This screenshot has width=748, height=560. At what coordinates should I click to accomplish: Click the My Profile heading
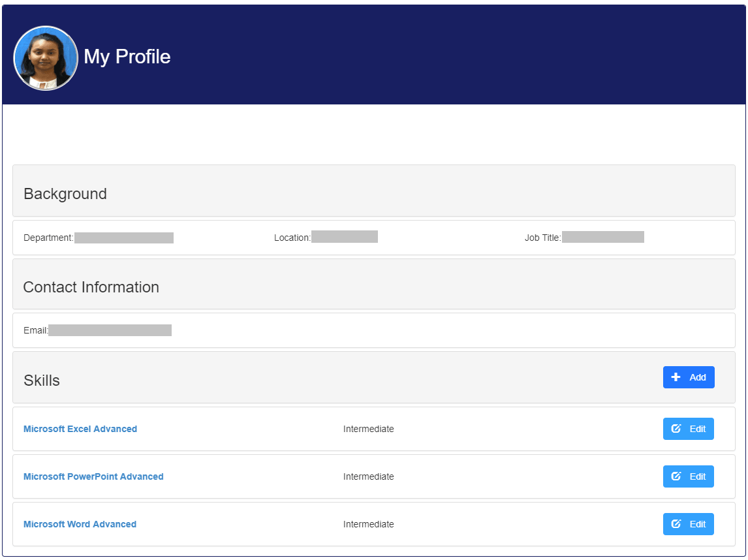point(127,57)
